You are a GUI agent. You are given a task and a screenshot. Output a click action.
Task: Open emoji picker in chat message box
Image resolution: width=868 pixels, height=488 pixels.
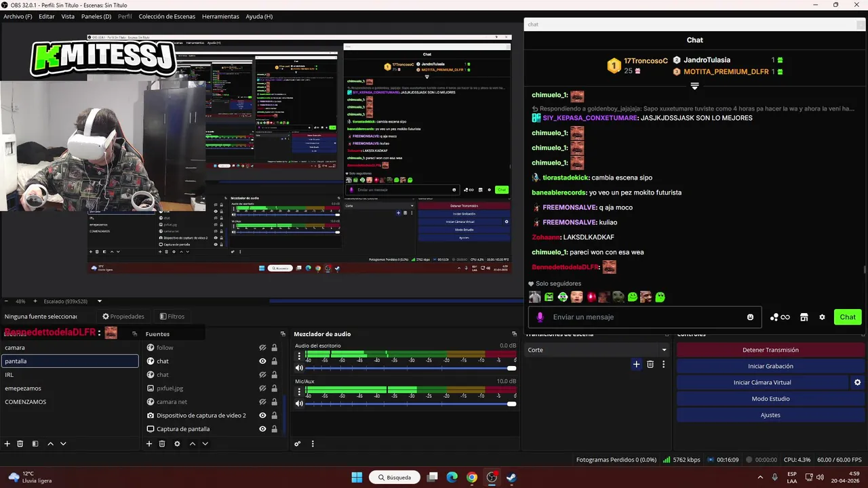pos(750,317)
